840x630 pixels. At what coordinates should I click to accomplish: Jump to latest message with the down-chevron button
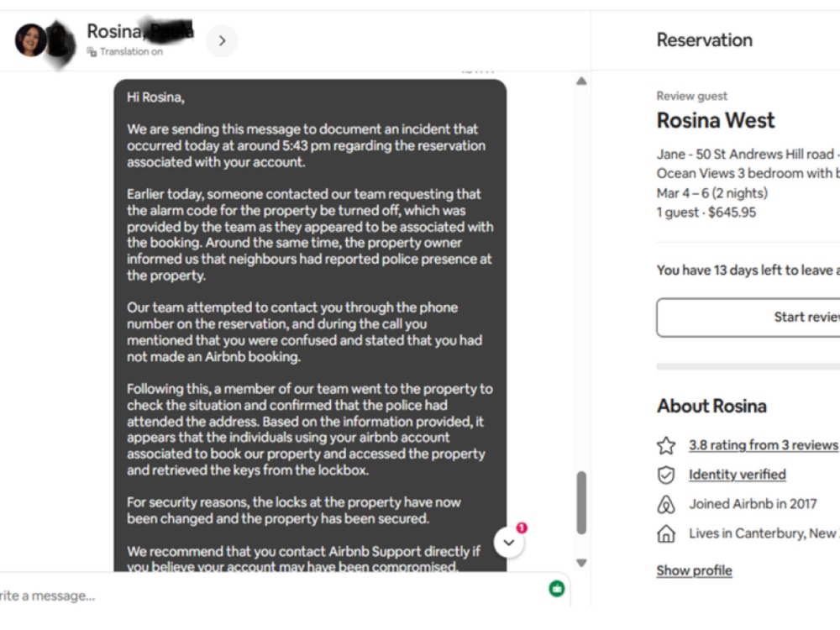click(509, 542)
